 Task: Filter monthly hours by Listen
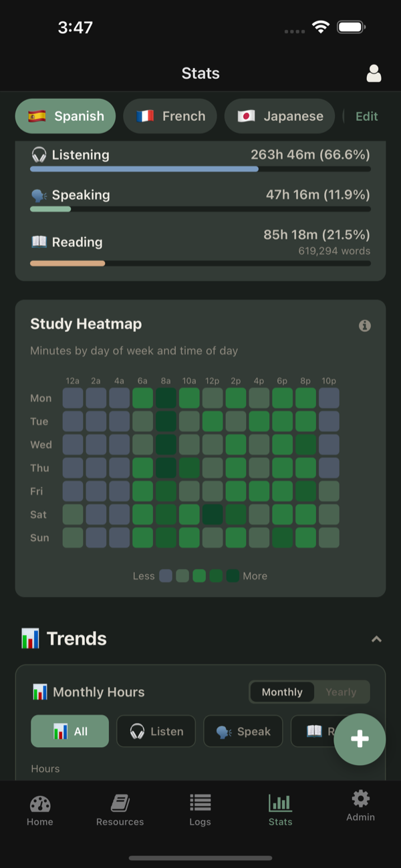pos(156,731)
